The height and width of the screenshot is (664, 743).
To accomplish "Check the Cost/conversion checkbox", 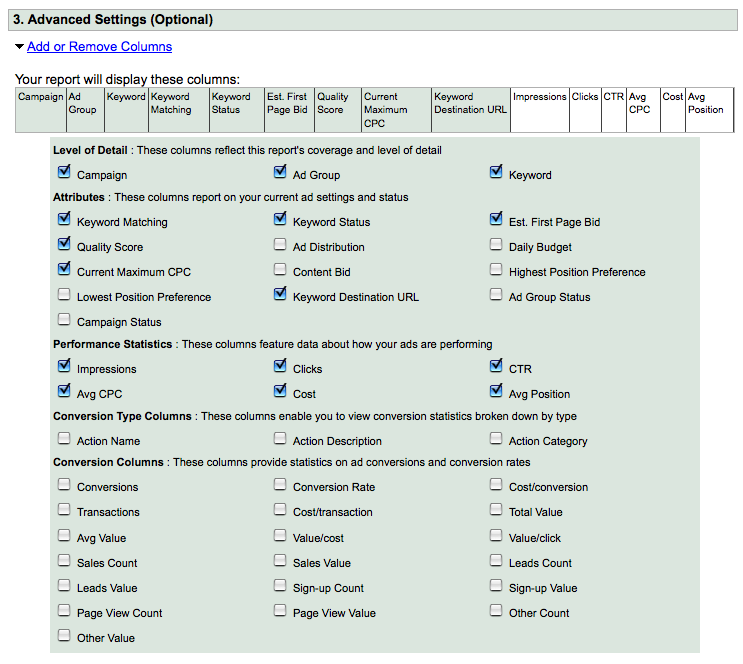I will 497,485.
